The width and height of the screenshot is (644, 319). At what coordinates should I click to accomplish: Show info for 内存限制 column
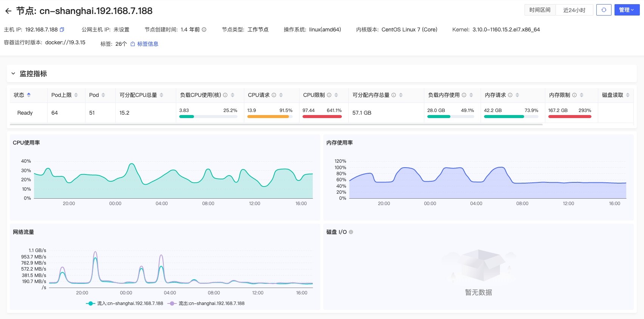[574, 95]
